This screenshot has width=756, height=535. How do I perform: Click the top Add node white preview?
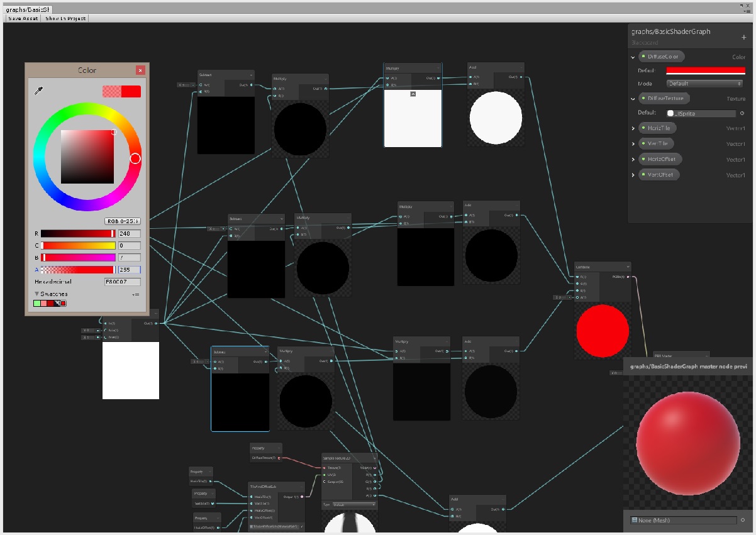coord(496,118)
